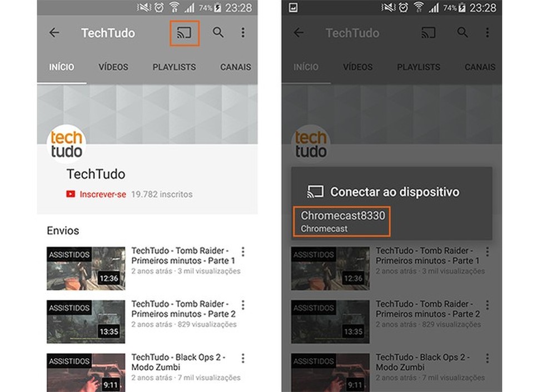Open the overflow menu with three dots
547x392 pixels.
[243, 33]
